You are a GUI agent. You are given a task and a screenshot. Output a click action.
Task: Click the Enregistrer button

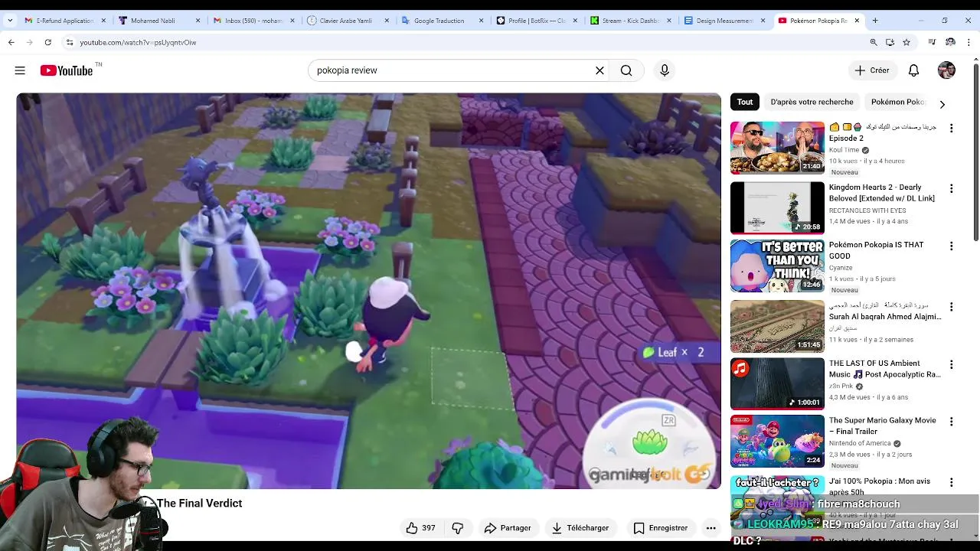660,528
